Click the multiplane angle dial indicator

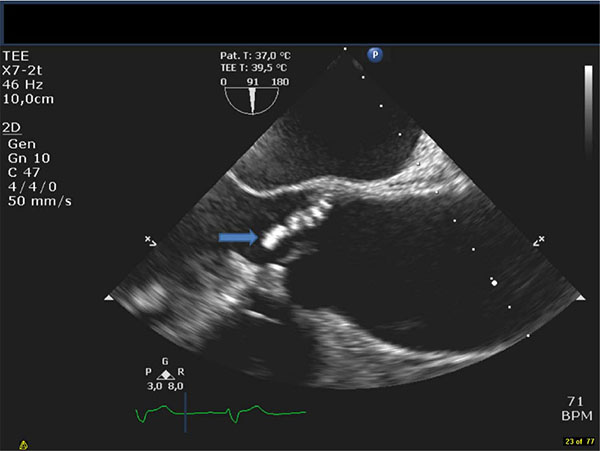click(x=252, y=101)
